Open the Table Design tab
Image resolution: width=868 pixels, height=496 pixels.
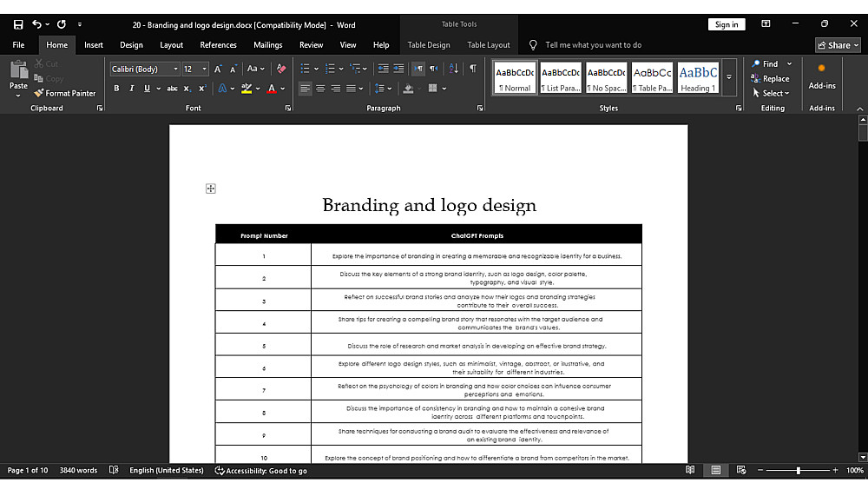(x=429, y=45)
